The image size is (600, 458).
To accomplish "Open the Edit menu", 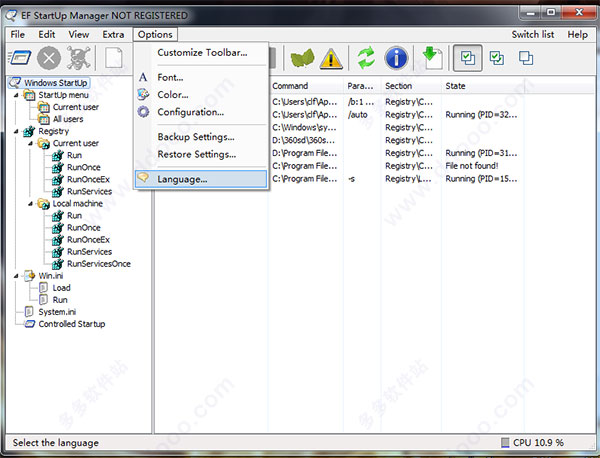I will (x=47, y=34).
